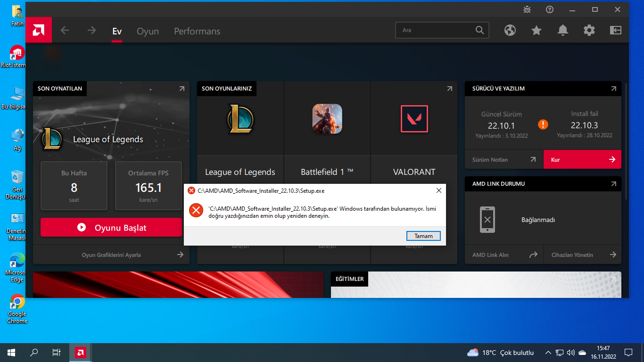Select the VALORANT game icon
This screenshot has height=362, width=644.
click(x=414, y=118)
